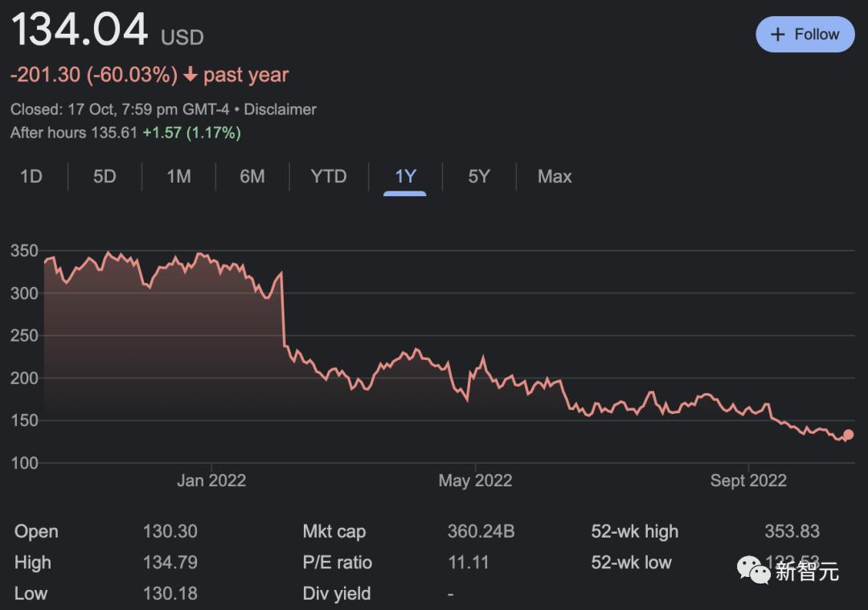The height and width of the screenshot is (610, 868).
Task: Select the active 1Y tab
Action: [405, 177]
